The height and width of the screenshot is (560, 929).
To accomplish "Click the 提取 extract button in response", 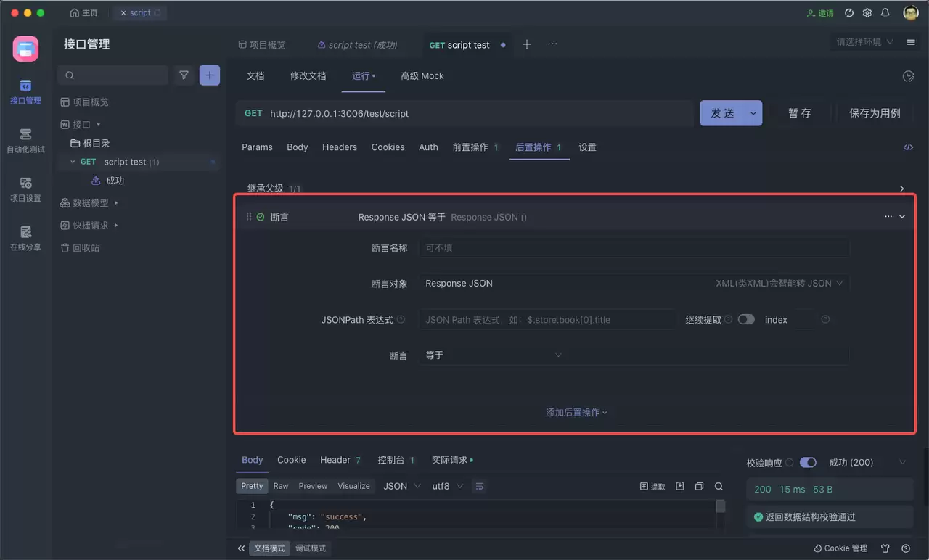I will [653, 486].
